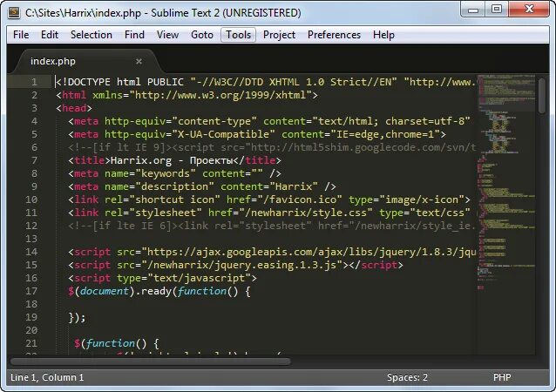This screenshot has height=392, width=556.
Task: Click the head tag on line 3
Action: [74, 108]
